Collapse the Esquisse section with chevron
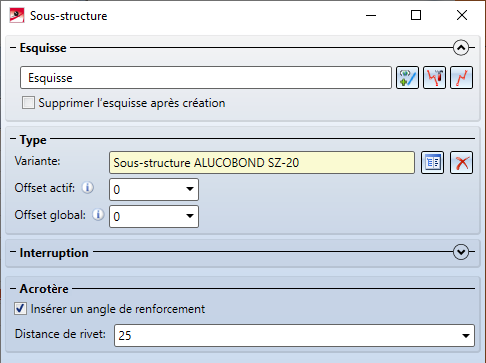Viewport: 486px width, 363px height. click(461, 48)
